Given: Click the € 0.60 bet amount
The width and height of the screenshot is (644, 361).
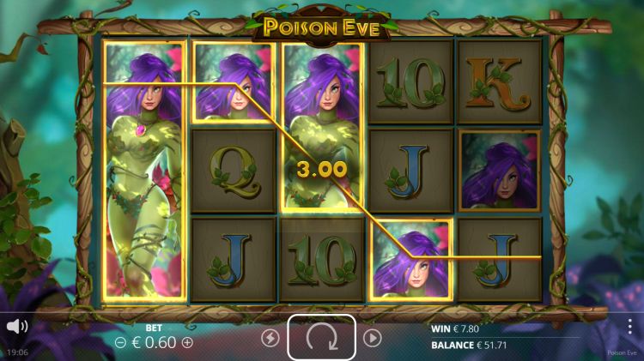Looking at the screenshot, I should [154, 342].
